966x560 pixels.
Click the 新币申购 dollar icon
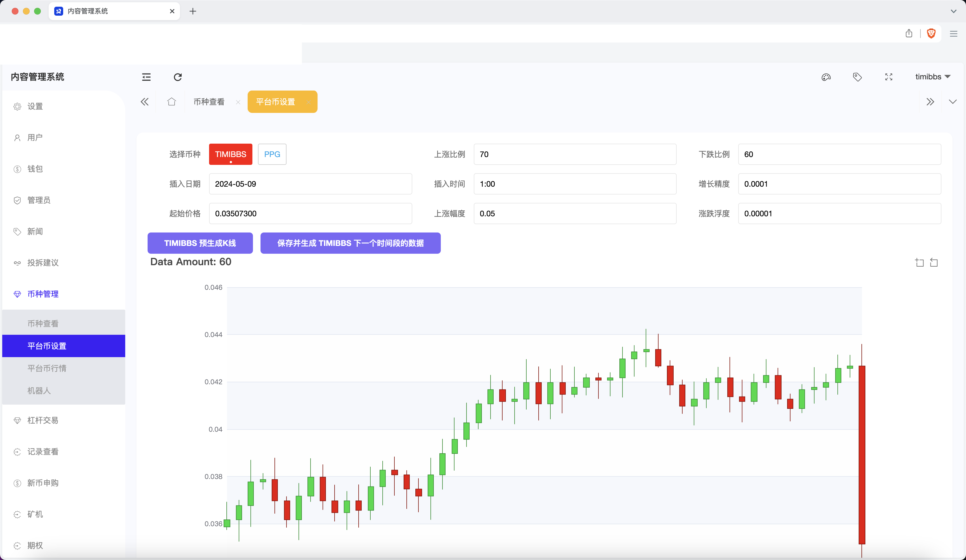click(x=17, y=483)
